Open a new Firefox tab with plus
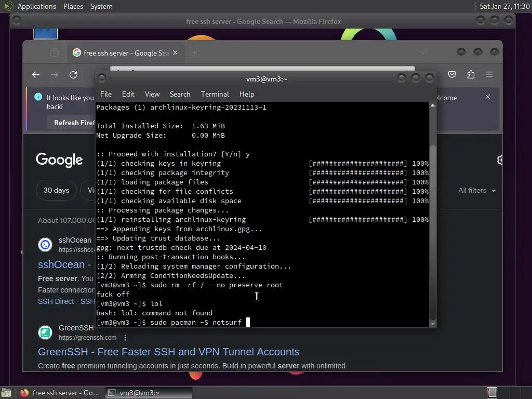Viewport: 532px width, 399px height. point(194,53)
